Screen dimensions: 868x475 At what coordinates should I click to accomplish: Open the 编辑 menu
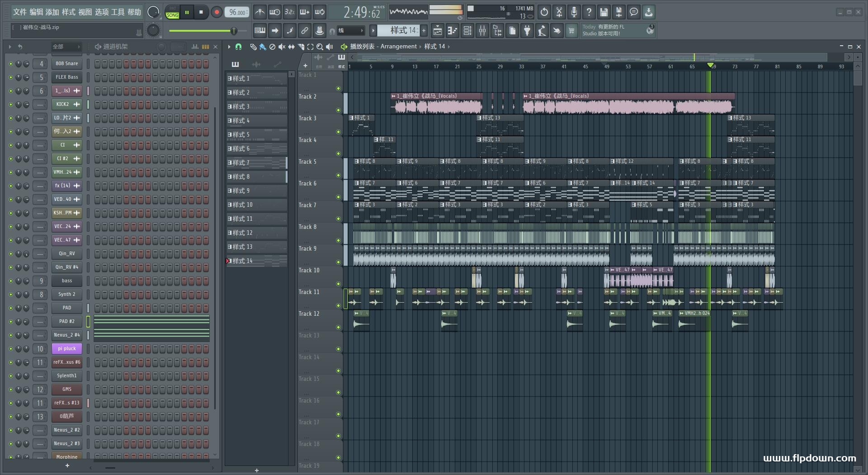click(36, 12)
